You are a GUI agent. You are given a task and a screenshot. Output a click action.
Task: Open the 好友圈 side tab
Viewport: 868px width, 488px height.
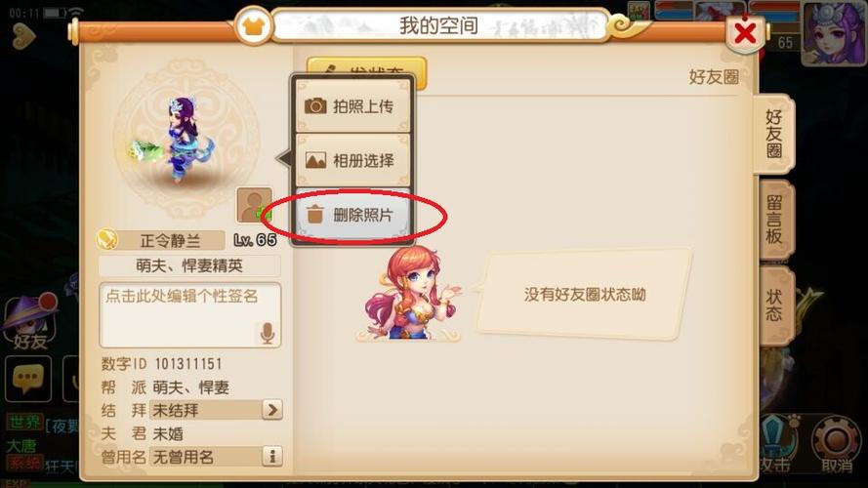(x=774, y=134)
